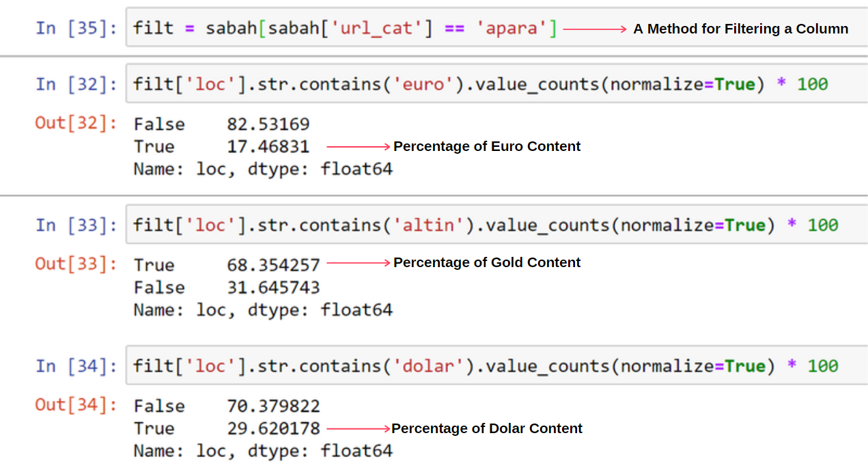Viewport: 868px width, 470px height.
Task: Click the Out[34] output prompt
Action: pos(76,405)
